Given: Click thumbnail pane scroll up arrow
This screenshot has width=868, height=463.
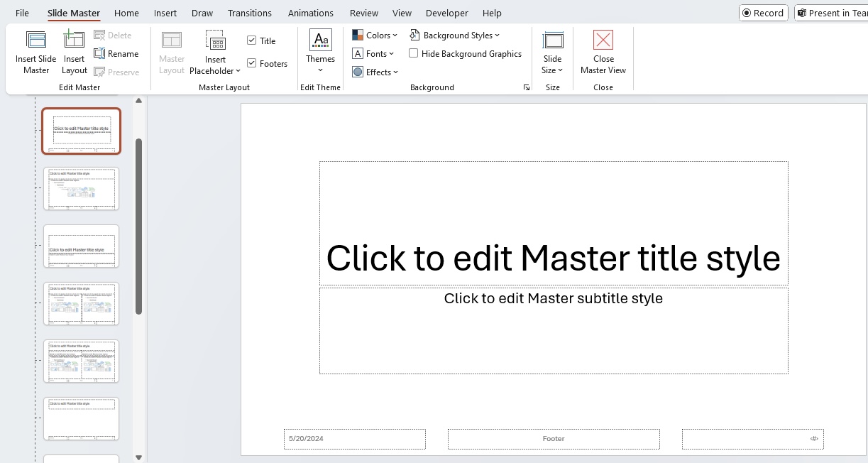Looking at the screenshot, I should point(139,100).
